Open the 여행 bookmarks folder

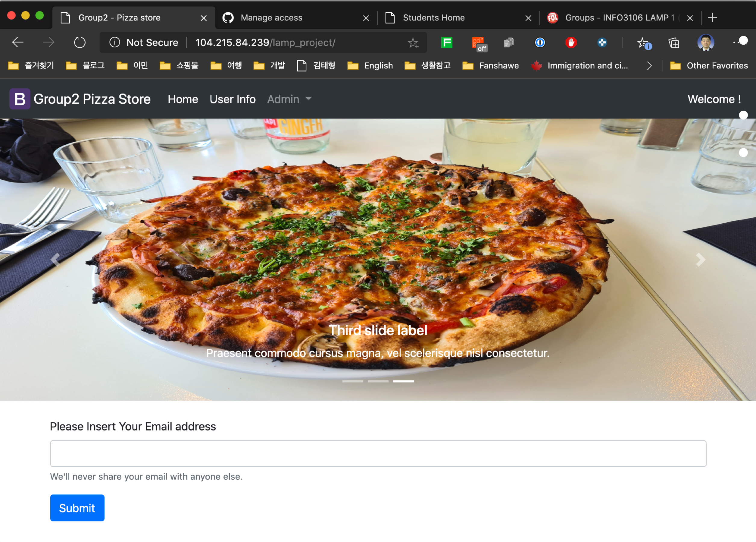226,66
